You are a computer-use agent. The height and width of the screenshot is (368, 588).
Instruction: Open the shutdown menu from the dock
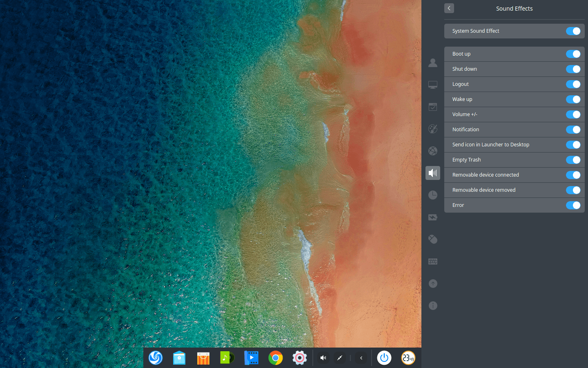click(x=384, y=358)
